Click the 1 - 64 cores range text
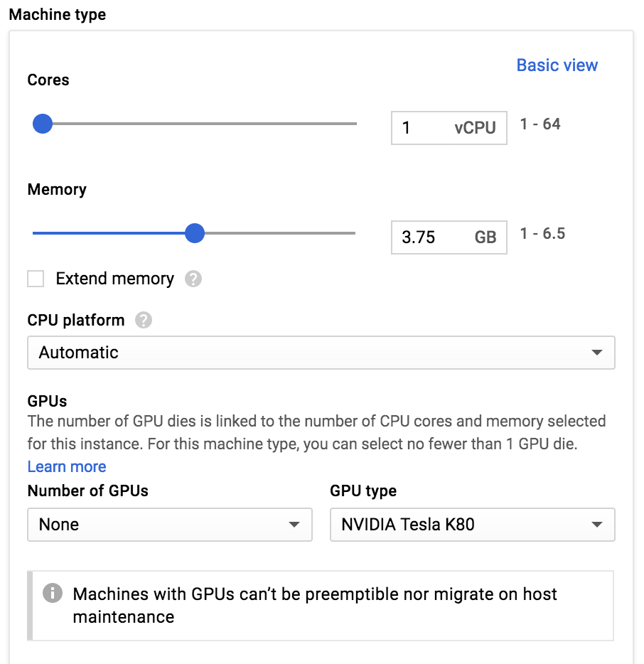 (x=540, y=124)
